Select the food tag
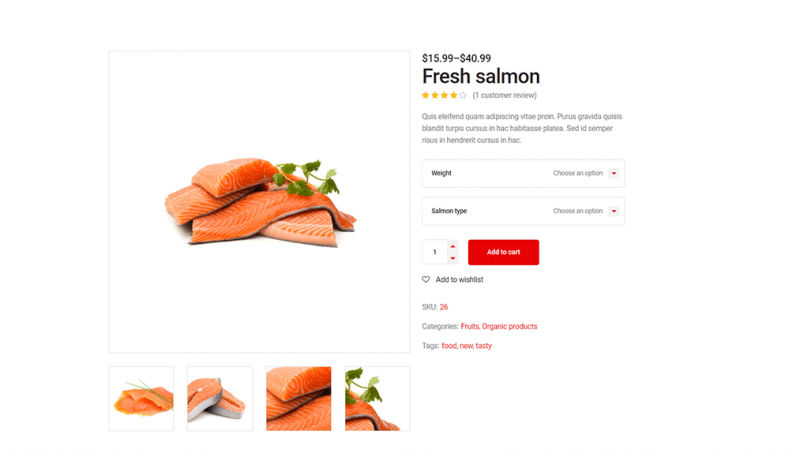This screenshot has width=800, height=450. (x=449, y=346)
